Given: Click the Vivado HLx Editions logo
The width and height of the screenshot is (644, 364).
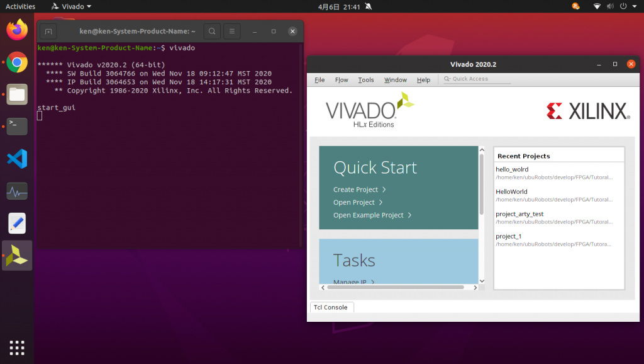Looking at the screenshot, I should pos(370,110).
